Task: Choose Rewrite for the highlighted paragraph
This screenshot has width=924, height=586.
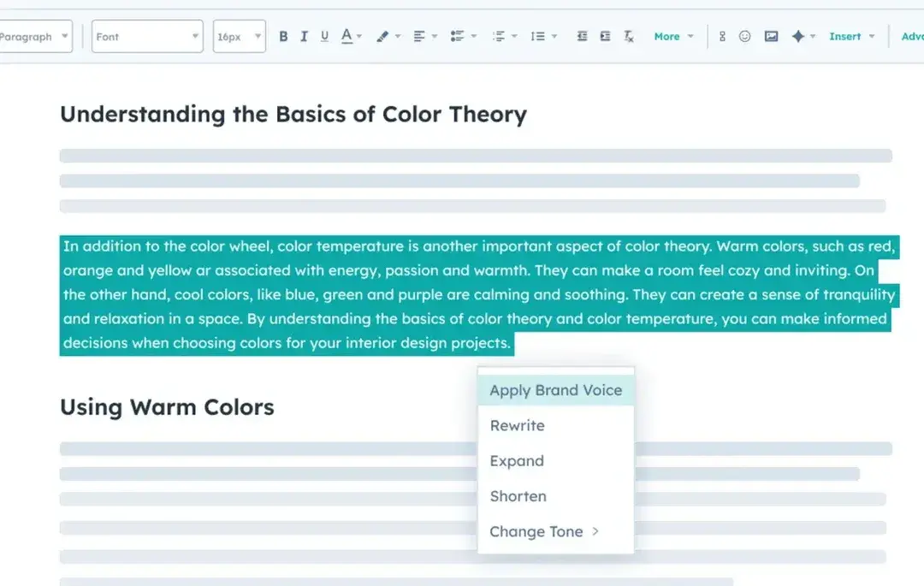Action: tap(517, 425)
